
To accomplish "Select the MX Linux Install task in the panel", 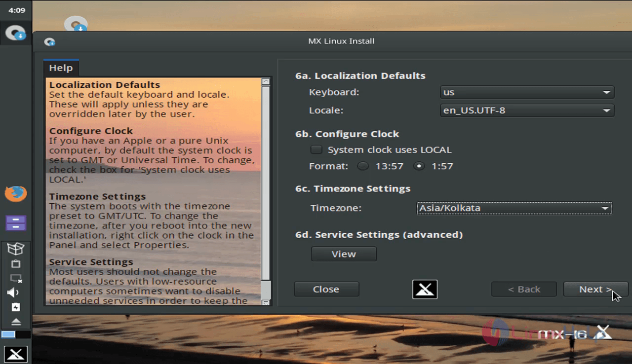I will coord(15,33).
